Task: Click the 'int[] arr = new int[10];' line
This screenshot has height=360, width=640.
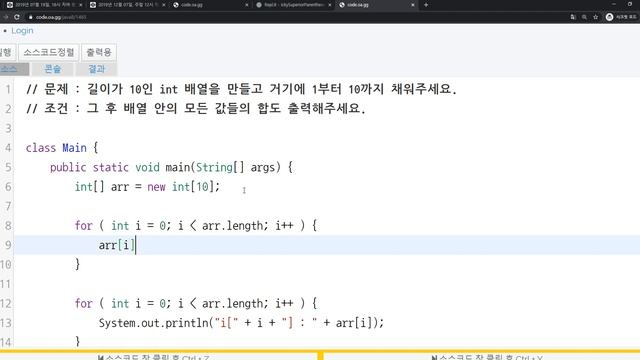Action: tap(147, 187)
